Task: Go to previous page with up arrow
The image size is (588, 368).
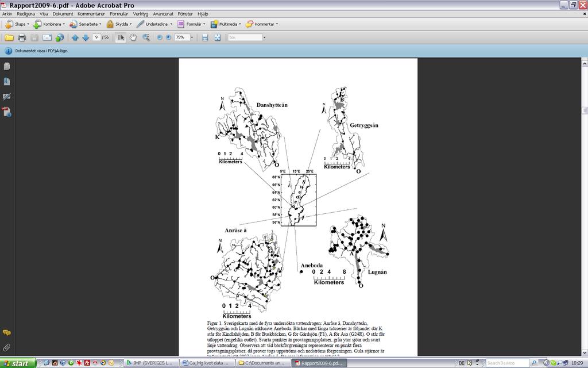Action: 75,37
